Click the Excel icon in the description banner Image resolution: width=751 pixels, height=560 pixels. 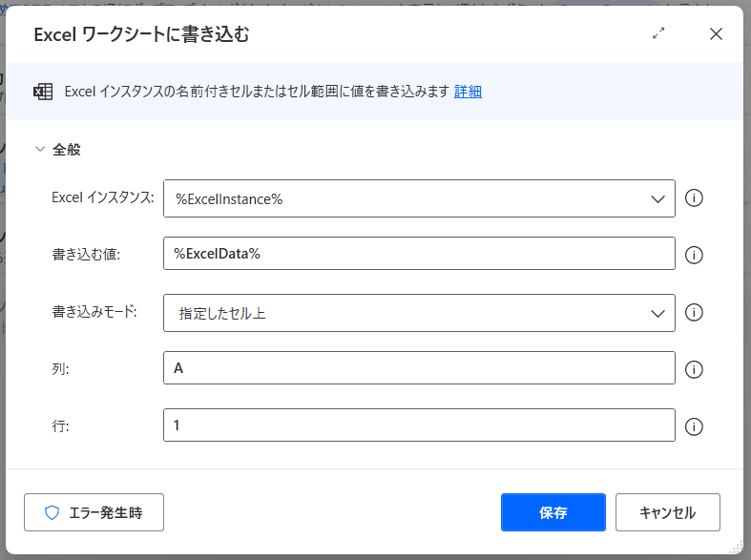pyautogui.click(x=43, y=91)
